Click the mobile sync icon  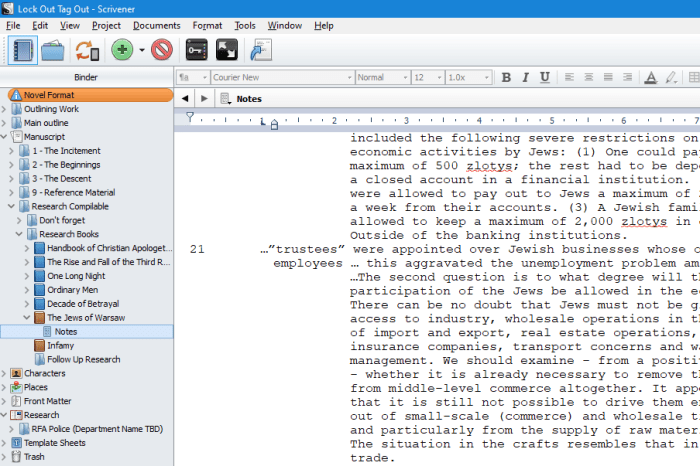point(87,49)
